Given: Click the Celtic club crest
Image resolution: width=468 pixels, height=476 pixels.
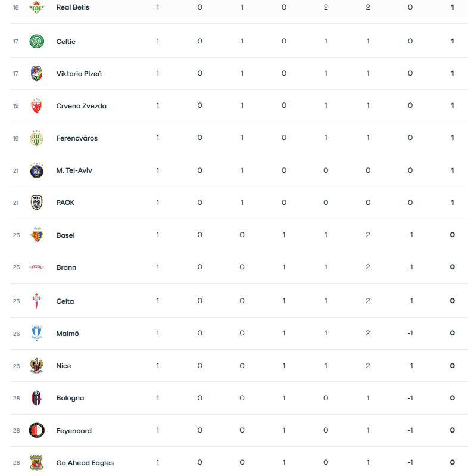Looking at the screenshot, I should coord(37,41).
